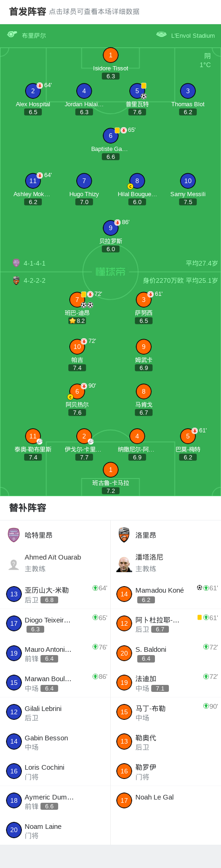Open 班巴-迪昂 number 7 player details

[77, 300]
